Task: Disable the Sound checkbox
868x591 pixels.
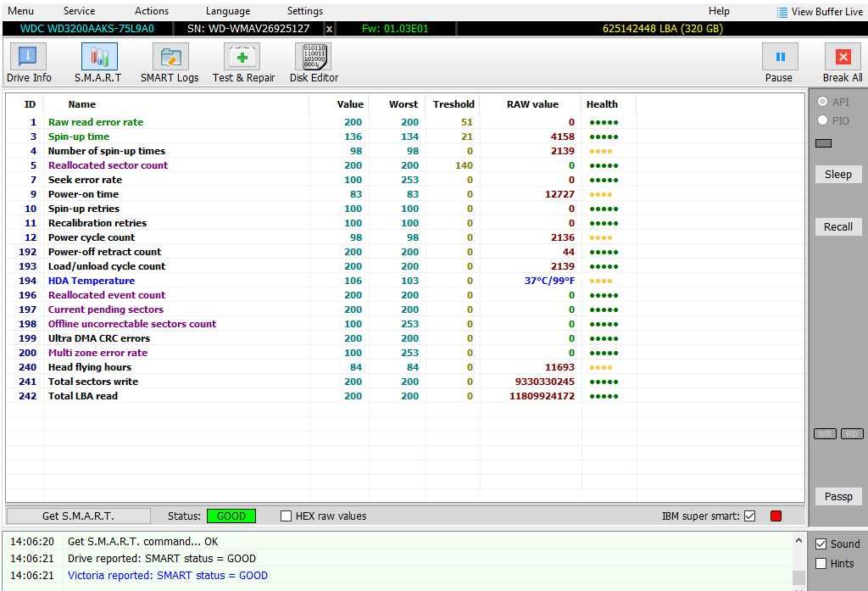Action: [x=821, y=544]
